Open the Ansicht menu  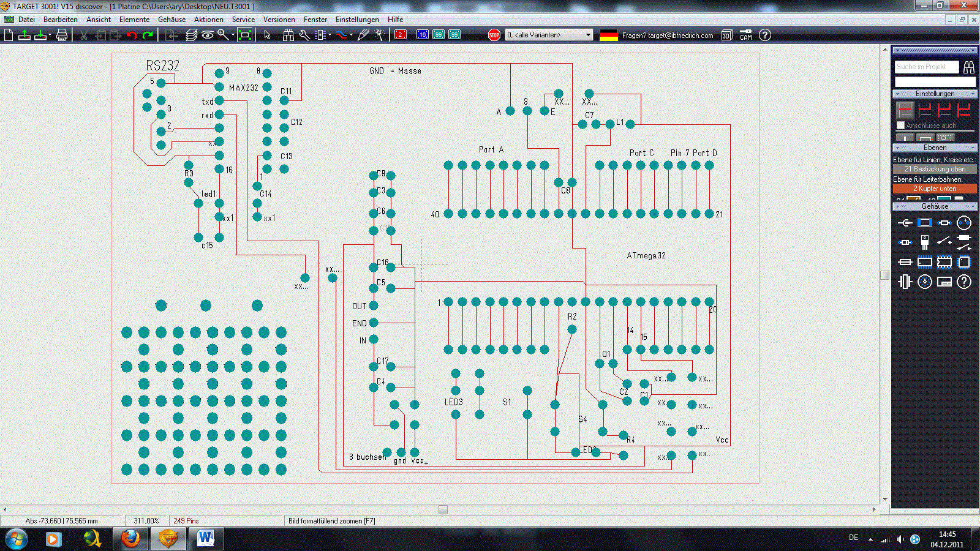(99, 20)
